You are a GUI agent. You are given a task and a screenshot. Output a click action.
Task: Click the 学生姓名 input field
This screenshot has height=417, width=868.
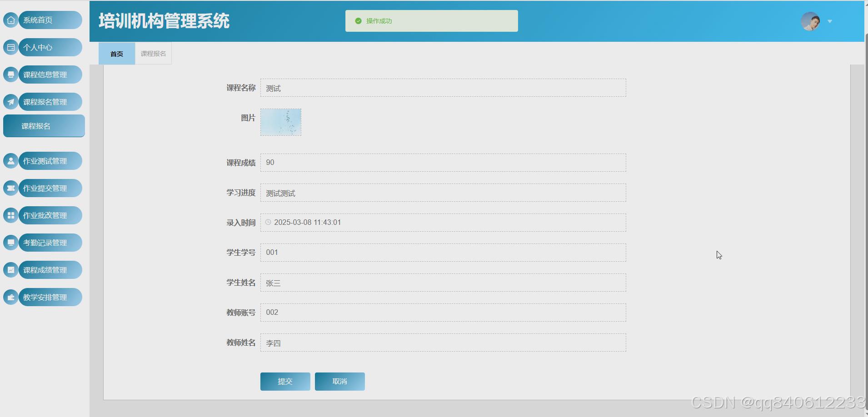[443, 283]
